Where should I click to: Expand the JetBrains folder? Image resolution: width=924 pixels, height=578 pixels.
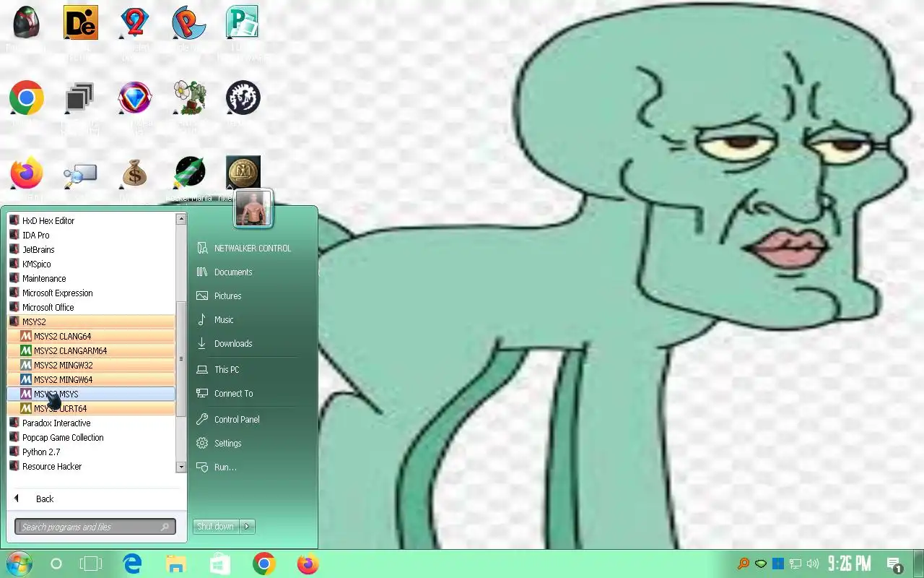pyautogui.click(x=91, y=249)
